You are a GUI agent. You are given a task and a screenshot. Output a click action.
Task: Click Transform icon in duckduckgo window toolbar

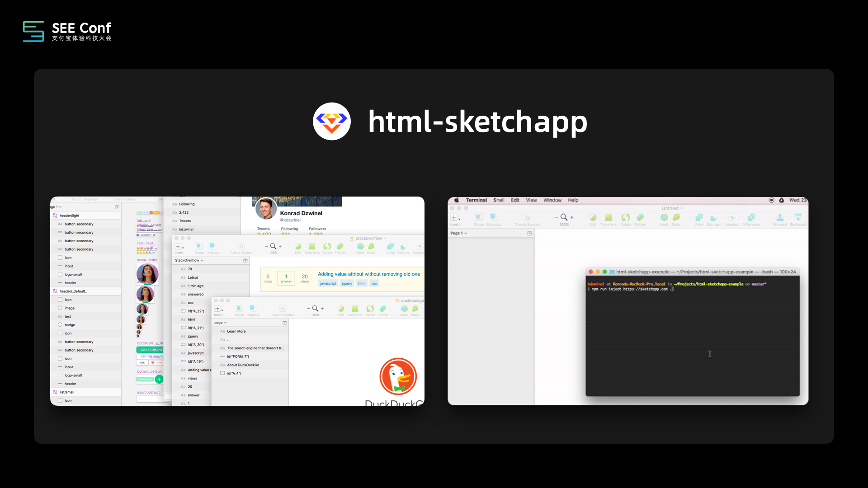point(355,309)
